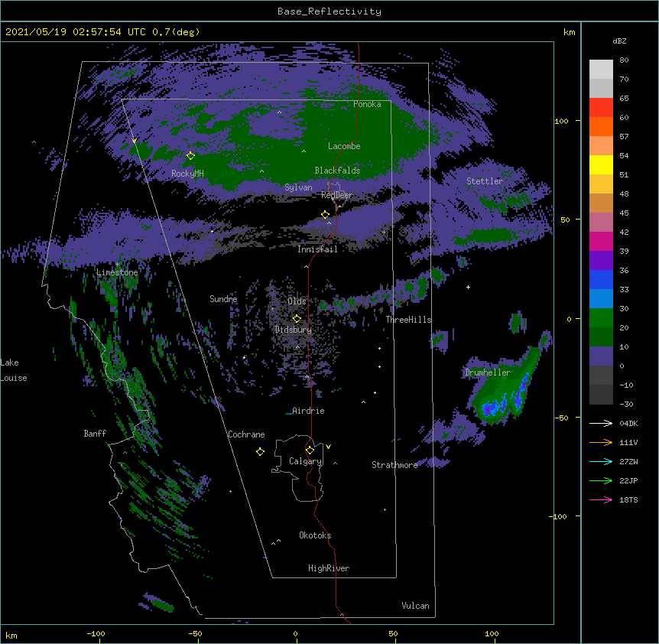Click the RockyMH label
Viewport: 659px width, 644px height.
pyautogui.click(x=187, y=174)
